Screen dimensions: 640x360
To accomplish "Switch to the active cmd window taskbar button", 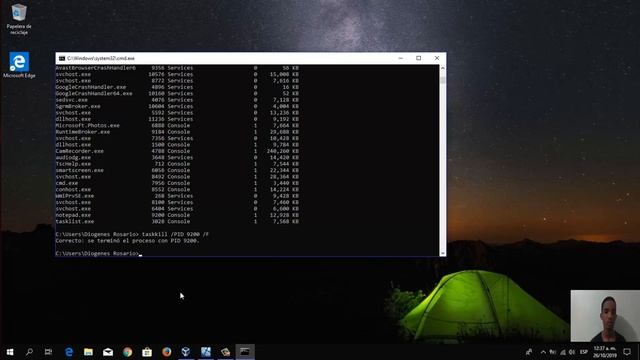I will click(245, 352).
